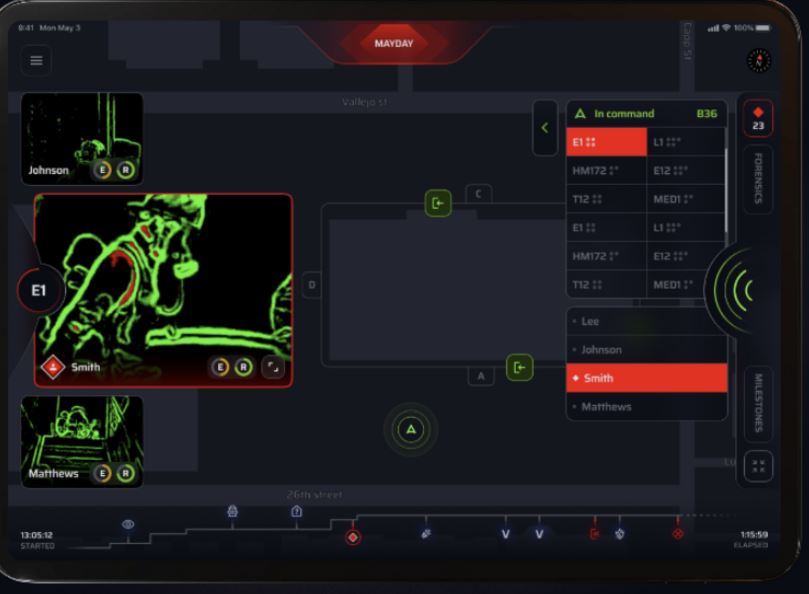Viewport: 809px width, 594px height.
Task: Open the Milestones side tab
Action: 758,403
